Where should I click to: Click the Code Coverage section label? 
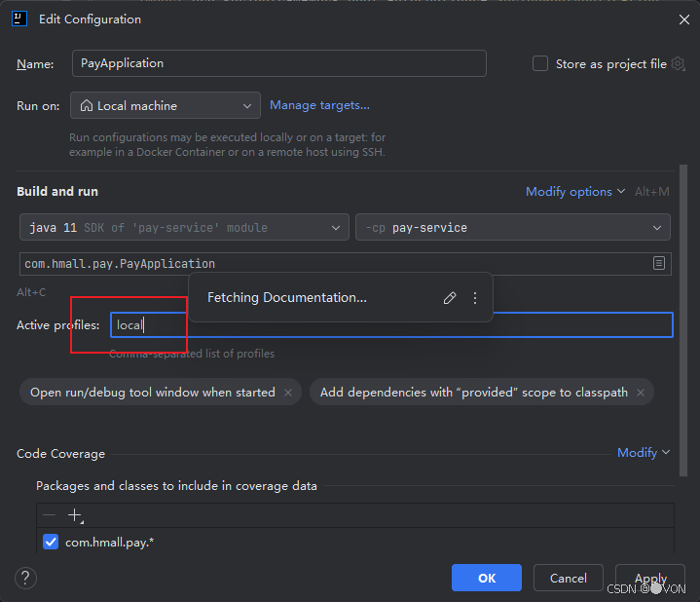[x=60, y=454]
